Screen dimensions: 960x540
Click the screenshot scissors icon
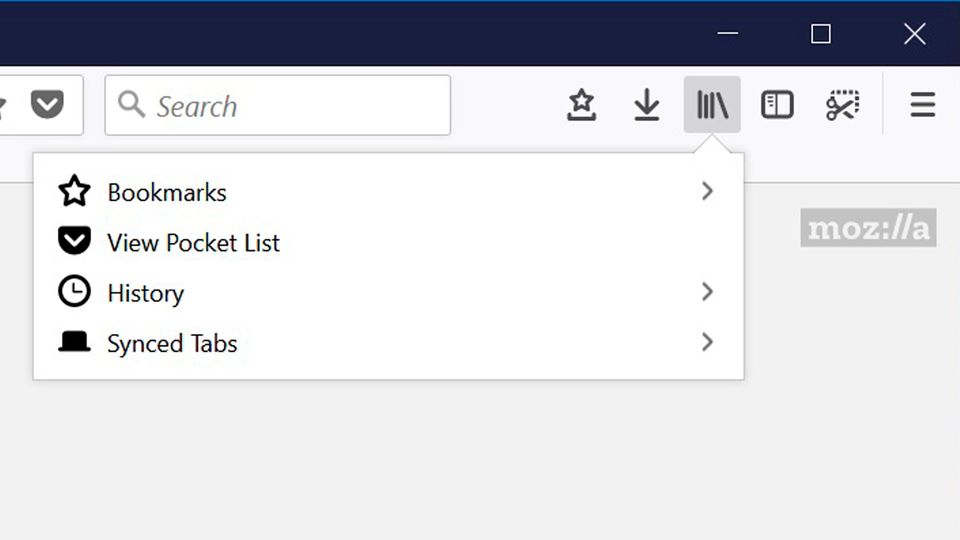click(843, 105)
